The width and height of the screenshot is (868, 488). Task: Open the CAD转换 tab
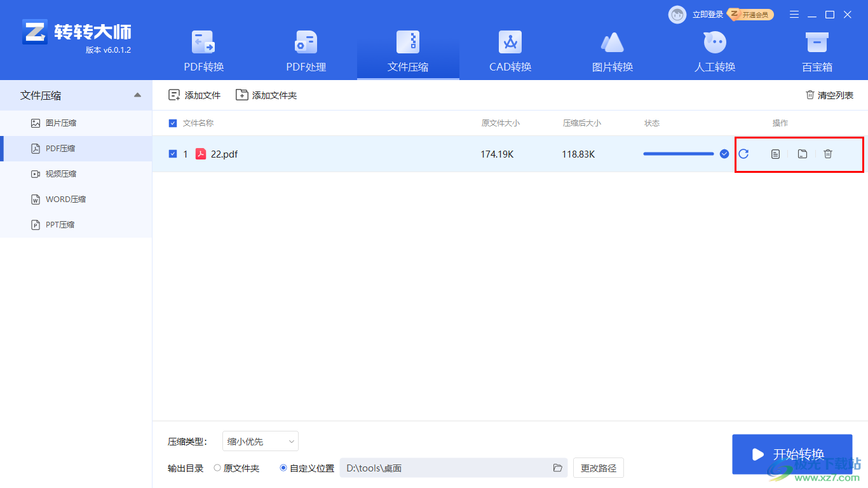tap(510, 51)
